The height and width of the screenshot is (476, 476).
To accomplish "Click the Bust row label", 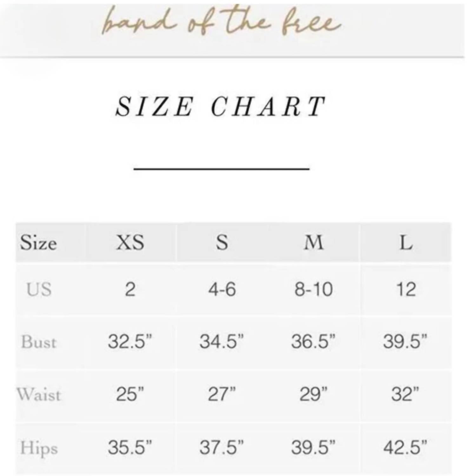I will pyautogui.click(x=39, y=342).
